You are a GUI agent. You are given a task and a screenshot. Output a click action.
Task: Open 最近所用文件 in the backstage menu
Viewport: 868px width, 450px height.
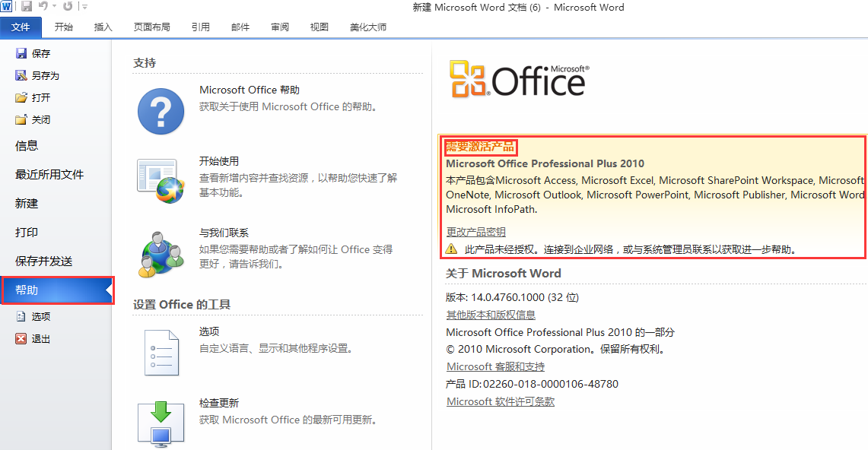click(49, 175)
